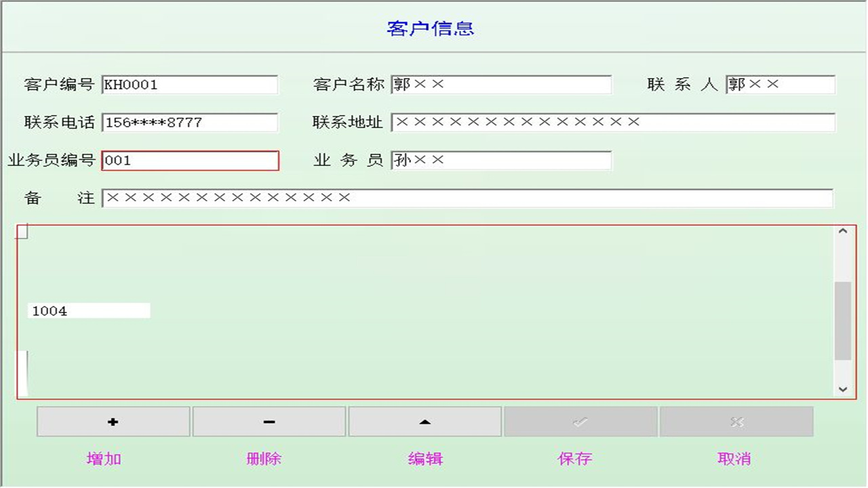
Task: Click the 保存 (Save) label
Action: 575,458
